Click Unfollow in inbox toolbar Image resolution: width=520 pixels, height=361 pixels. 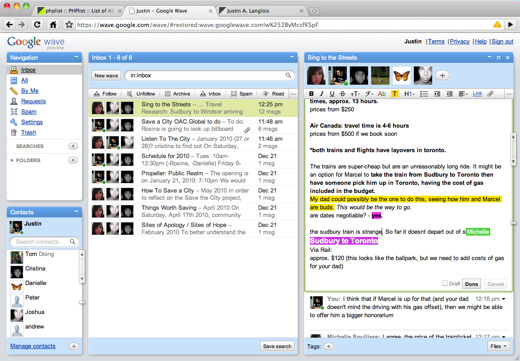141,94
